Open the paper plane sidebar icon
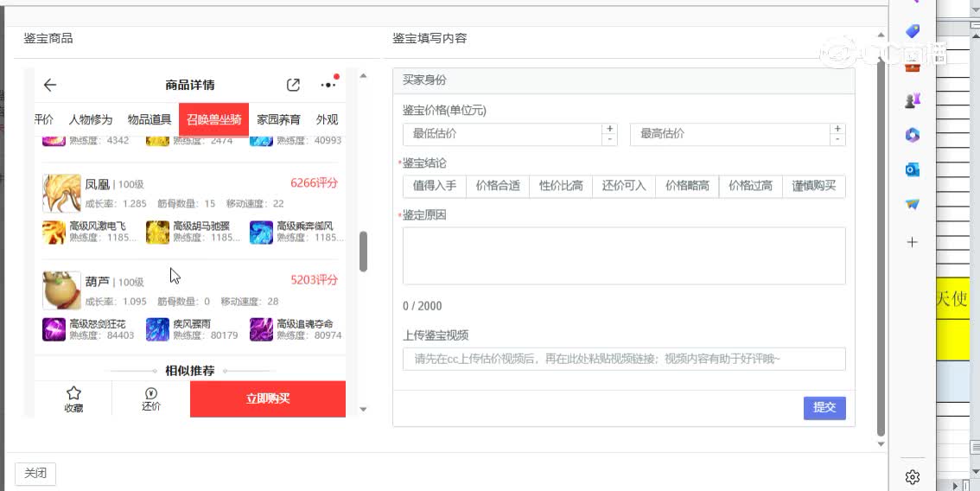Screen dimensions: 980x491 coord(913,204)
